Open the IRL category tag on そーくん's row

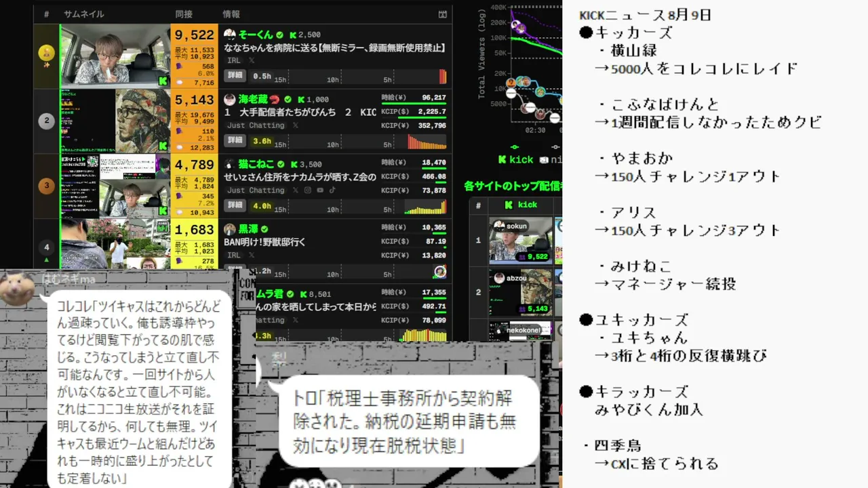234,60
